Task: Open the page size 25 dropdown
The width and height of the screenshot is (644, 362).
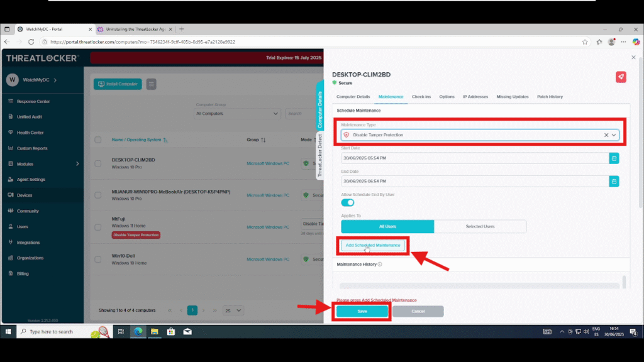Action: coord(233,310)
